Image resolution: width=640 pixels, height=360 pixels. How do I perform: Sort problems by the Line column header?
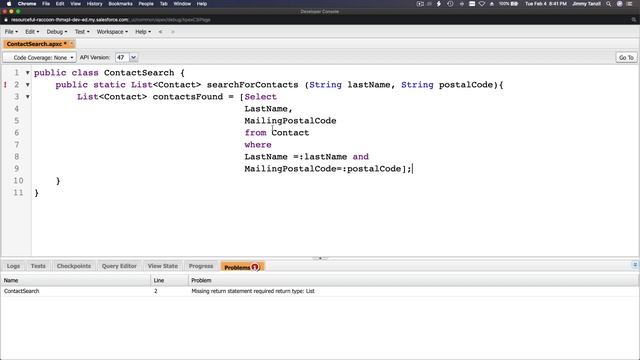pyautogui.click(x=170, y=280)
